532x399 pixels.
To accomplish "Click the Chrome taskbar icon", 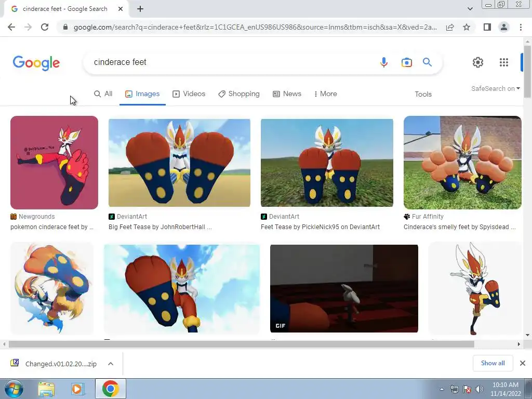I will pyautogui.click(x=111, y=389).
